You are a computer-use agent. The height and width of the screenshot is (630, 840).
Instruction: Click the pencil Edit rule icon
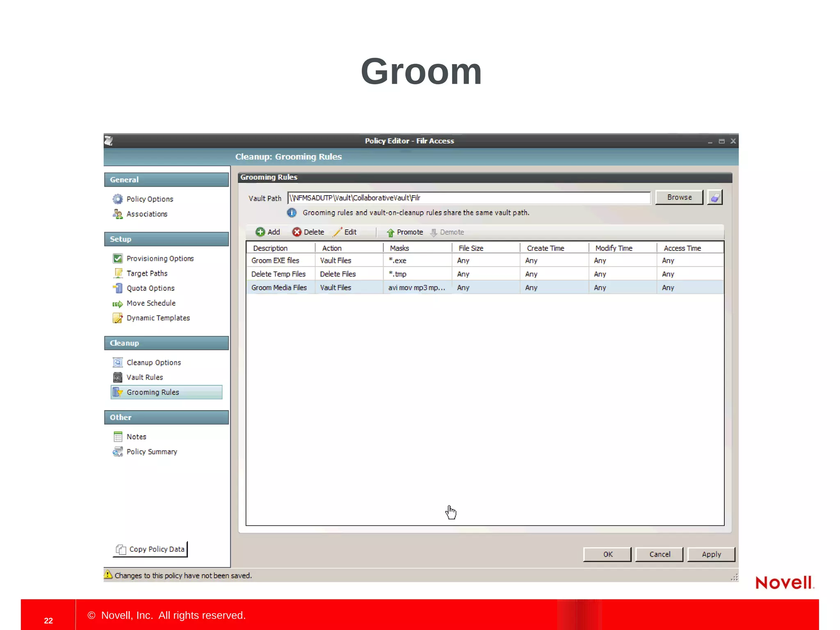[x=338, y=232]
